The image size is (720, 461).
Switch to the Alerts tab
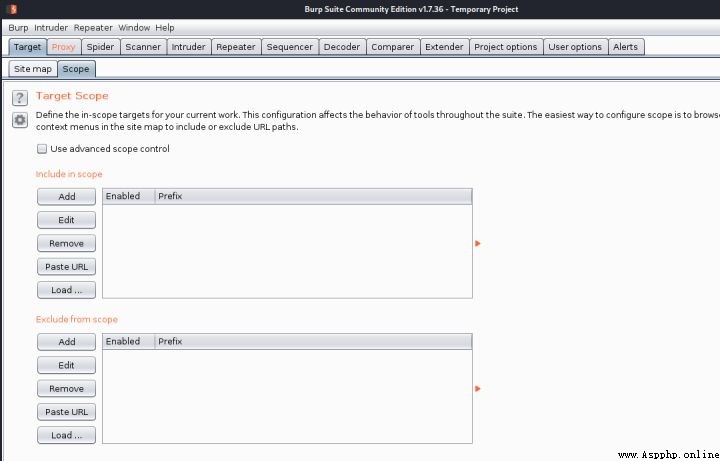pyautogui.click(x=626, y=47)
